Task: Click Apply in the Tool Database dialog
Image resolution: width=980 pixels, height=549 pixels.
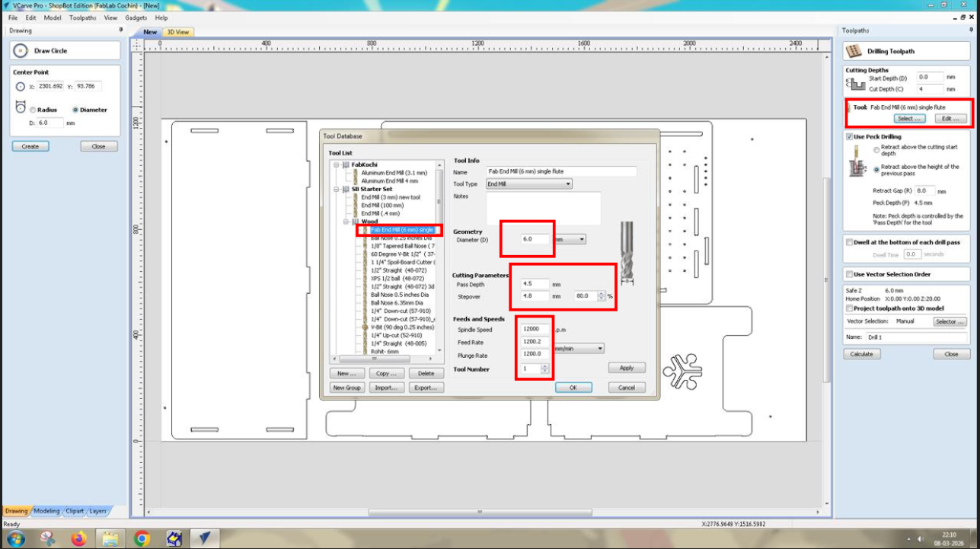Action: (x=627, y=368)
